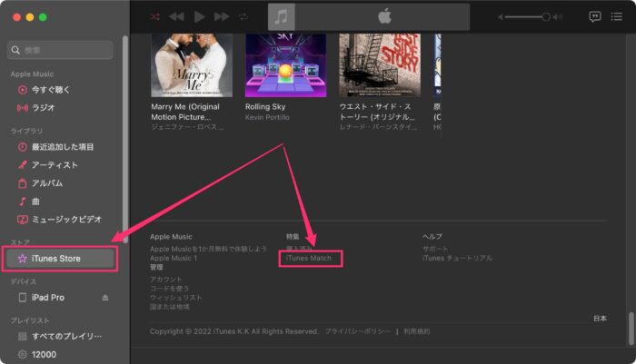
Task: Open the 12000 playlist
Action: [x=45, y=353]
